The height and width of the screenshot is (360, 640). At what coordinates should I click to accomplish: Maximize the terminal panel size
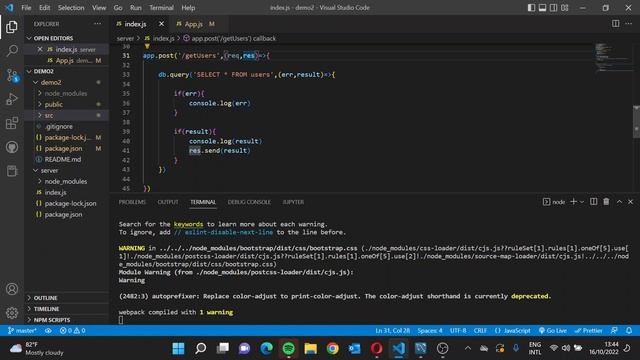pos(619,202)
